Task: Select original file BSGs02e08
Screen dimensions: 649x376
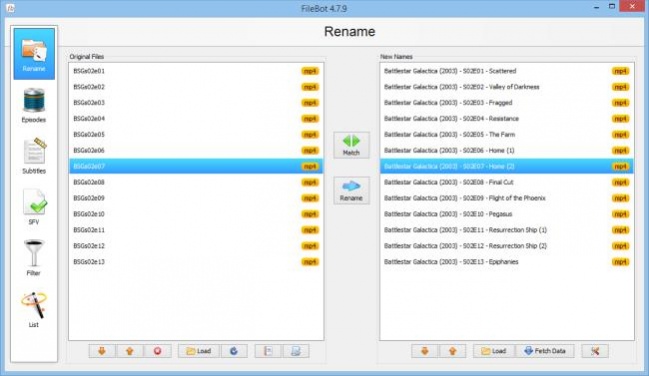Action: coord(196,182)
